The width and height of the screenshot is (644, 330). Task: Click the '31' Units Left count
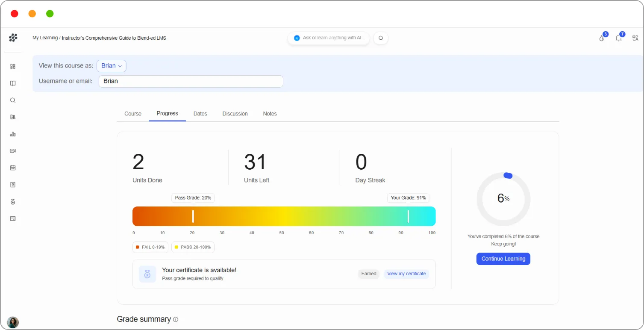(x=255, y=162)
